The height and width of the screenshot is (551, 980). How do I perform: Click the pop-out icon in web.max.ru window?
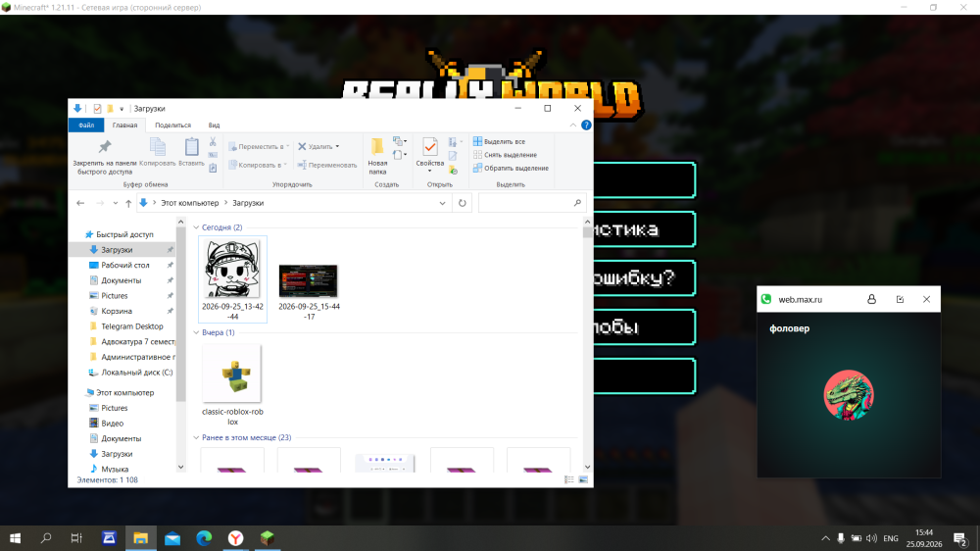[900, 300]
